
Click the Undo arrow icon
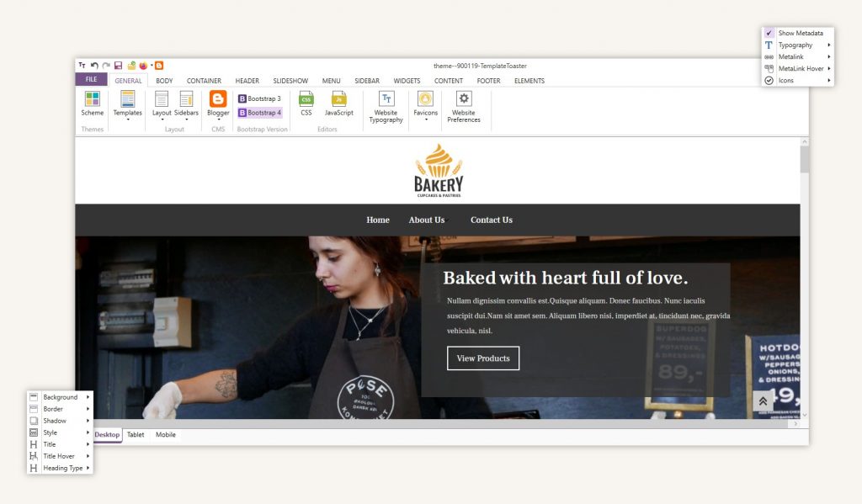pyautogui.click(x=95, y=66)
